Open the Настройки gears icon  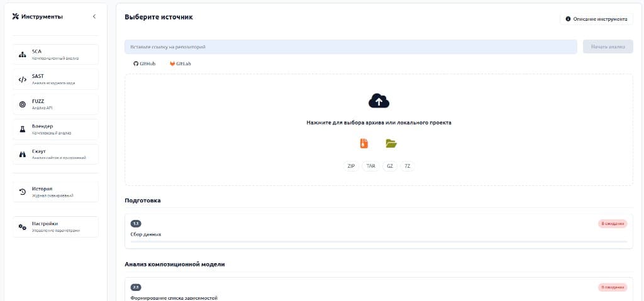(x=23, y=227)
